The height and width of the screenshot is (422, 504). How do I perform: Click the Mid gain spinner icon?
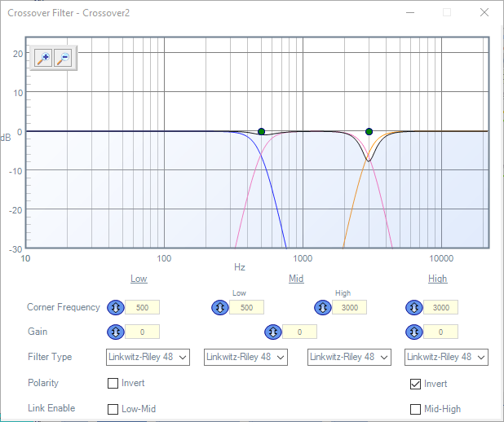coord(272,332)
